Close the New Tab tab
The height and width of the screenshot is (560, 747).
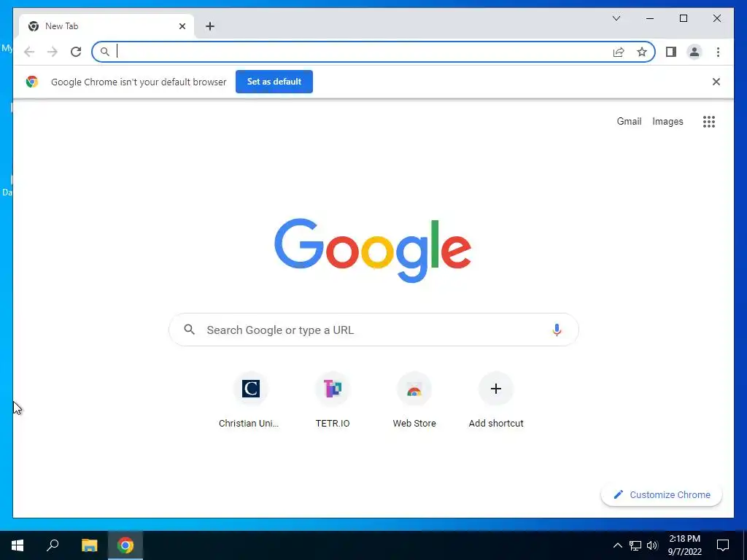pyautogui.click(x=182, y=26)
